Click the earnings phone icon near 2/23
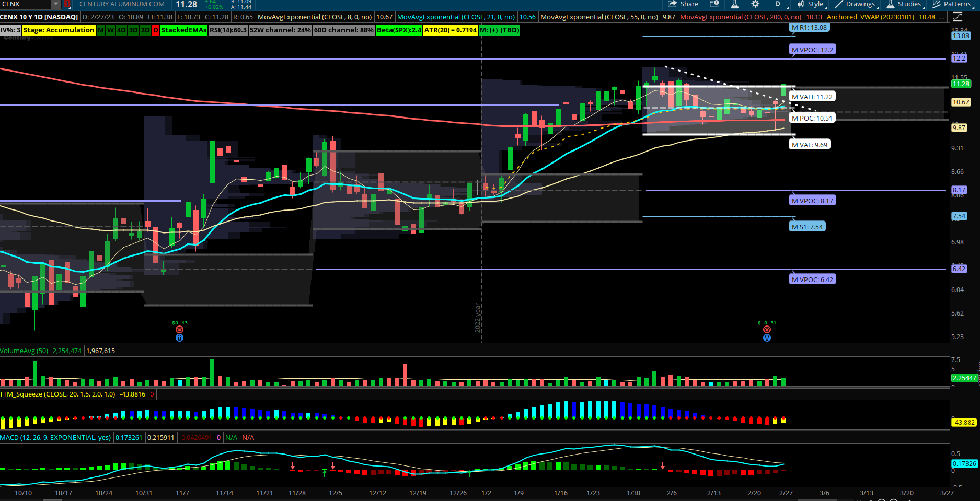Viewport: 980px width, 501px height. [x=767, y=330]
